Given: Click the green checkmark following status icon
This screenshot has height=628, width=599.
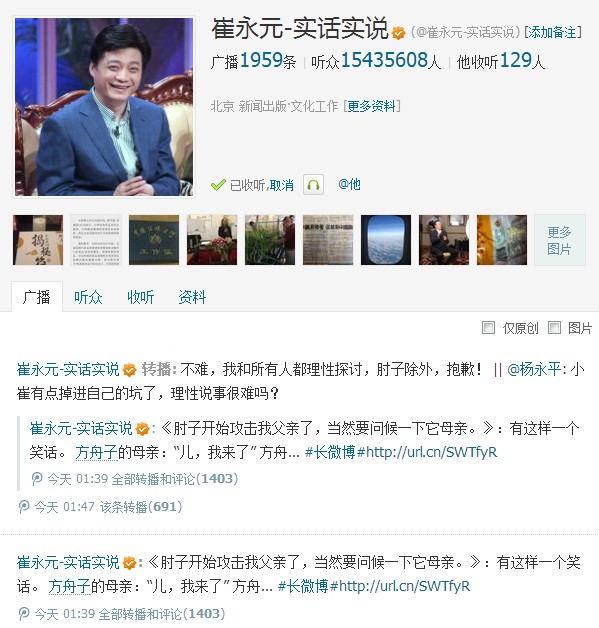Looking at the screenshot, I should point(218,185).
